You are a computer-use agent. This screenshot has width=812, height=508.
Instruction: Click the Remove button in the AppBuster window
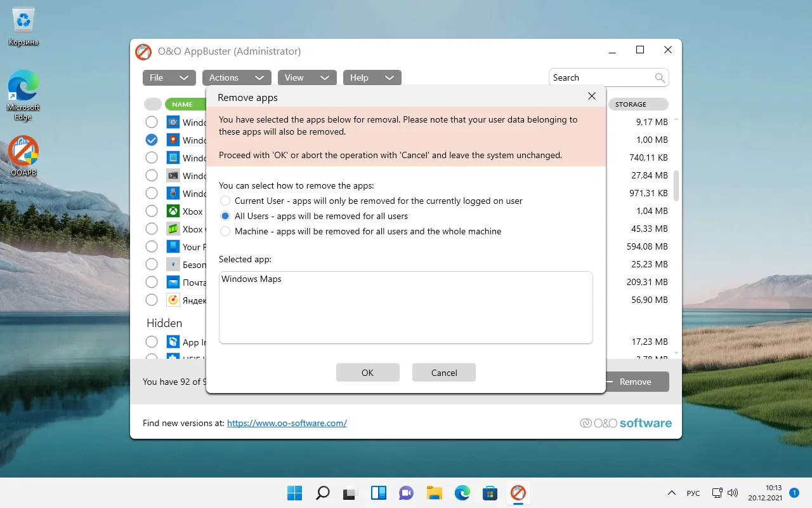pyautogui.click(x=636, y=382)
